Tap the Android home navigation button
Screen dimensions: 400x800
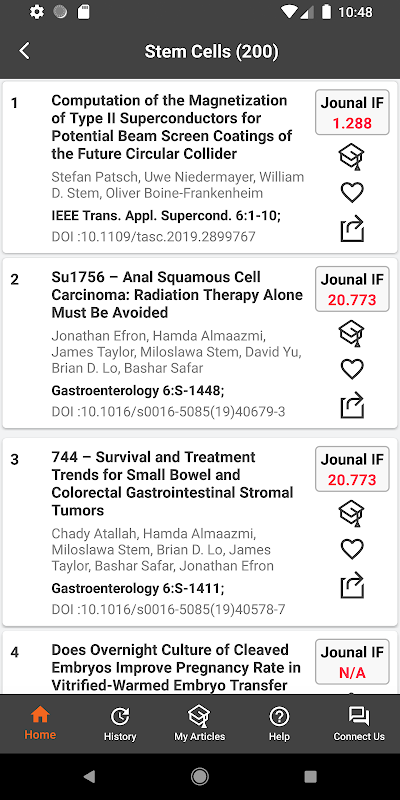(x=199, y=777)
